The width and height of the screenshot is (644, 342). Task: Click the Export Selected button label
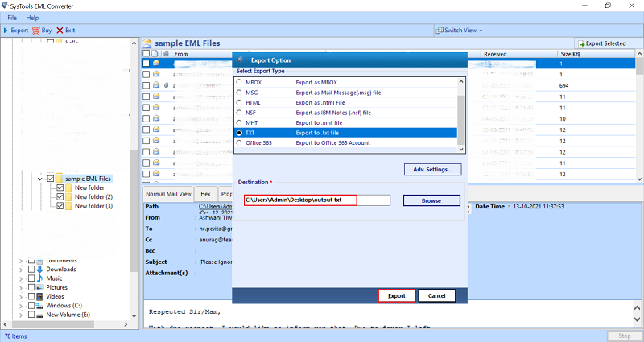coord(606,44)
